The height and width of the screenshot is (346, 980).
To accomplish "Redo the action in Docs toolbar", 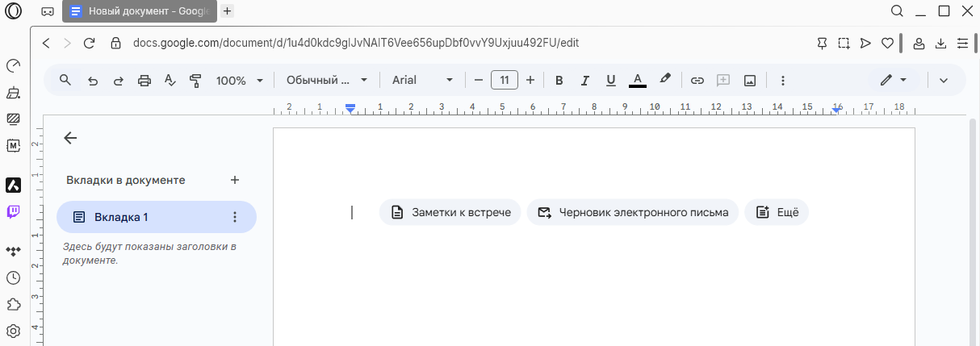I will [x=118, y=80].
